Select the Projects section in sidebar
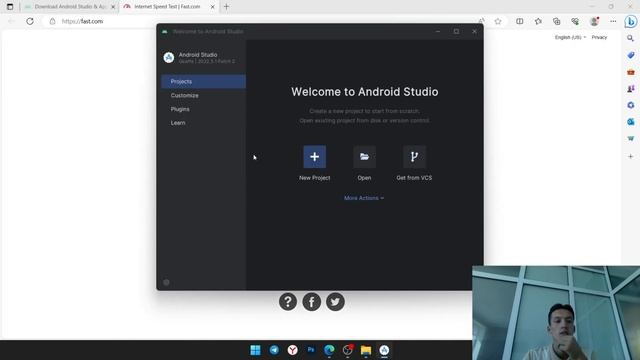The height and width of the screenshot is (360, 640). click(x=203, y=82)
